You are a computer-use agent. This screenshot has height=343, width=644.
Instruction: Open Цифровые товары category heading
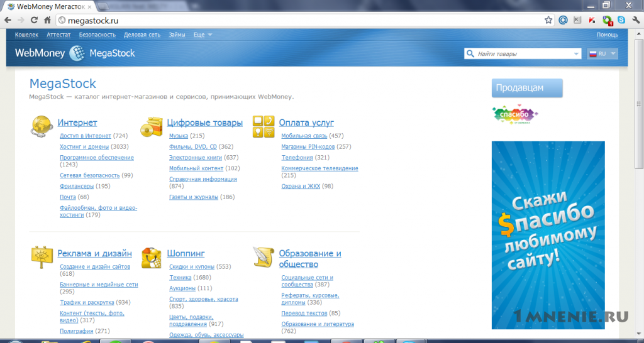click(204, 122)
